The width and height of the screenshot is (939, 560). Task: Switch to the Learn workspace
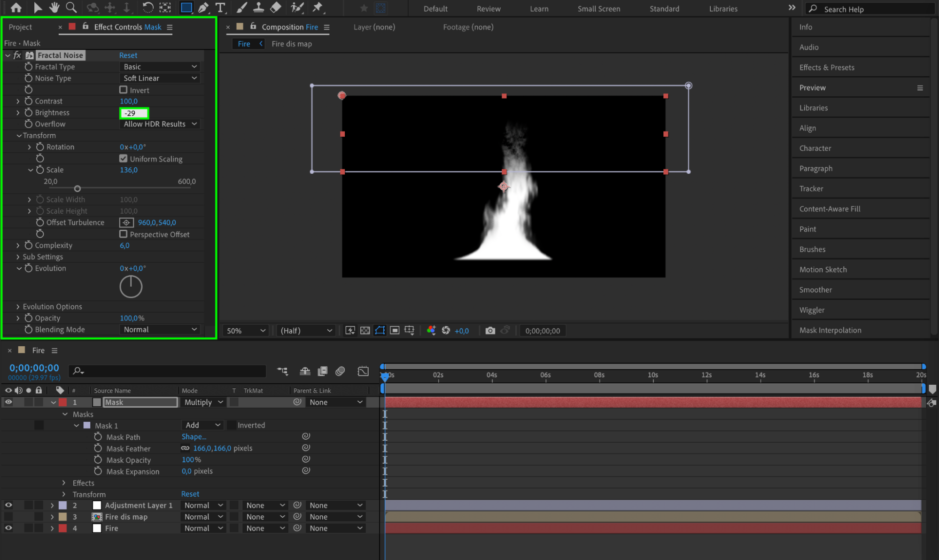tap(539, 9)
